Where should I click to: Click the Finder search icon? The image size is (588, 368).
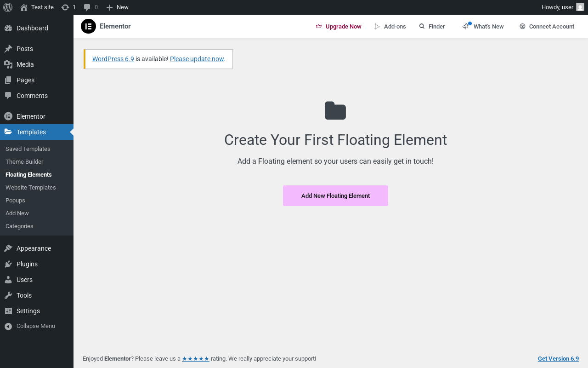422,26
